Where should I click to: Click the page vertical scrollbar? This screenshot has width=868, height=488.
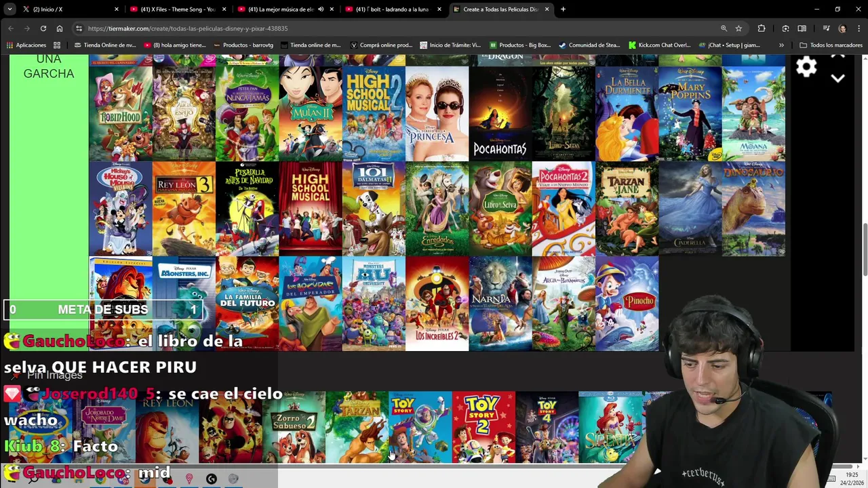[x=865, y=249]
